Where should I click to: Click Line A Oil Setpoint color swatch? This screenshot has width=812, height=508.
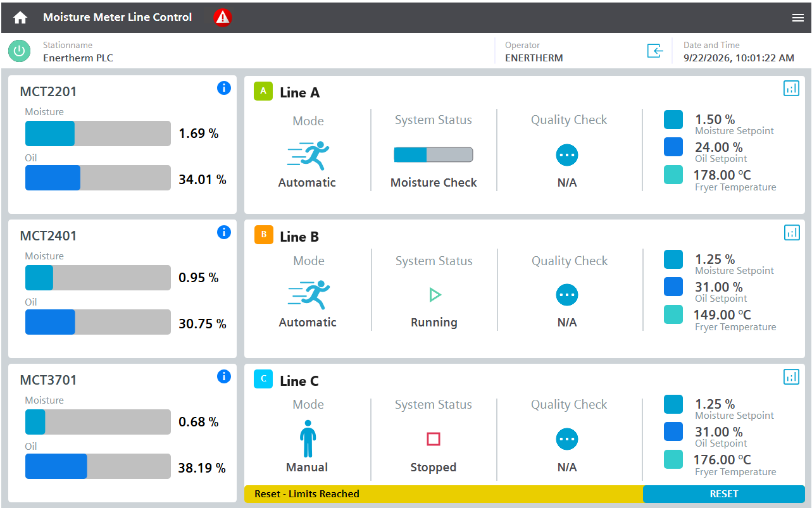673,147
